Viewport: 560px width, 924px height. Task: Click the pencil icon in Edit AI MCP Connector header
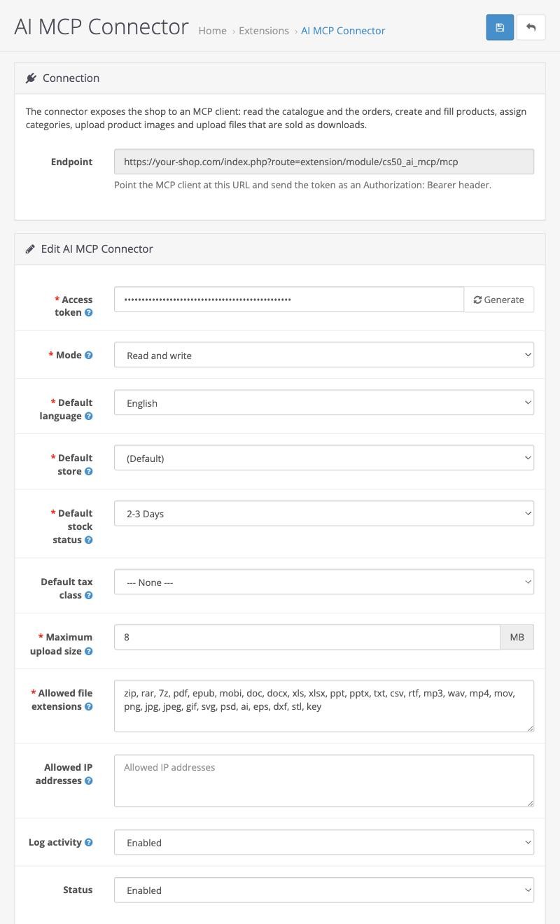click(x=30, y=249)
